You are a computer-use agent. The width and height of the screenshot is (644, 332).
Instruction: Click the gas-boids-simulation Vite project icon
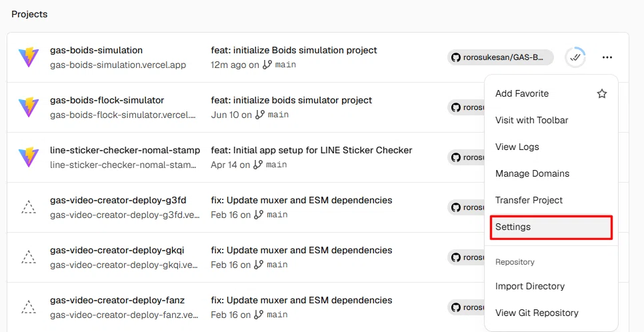(x=29, y=57)
